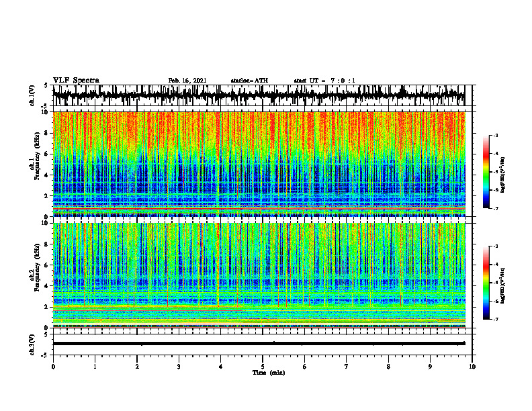Select the ch.1 spectrogram colorbar

pyautogui.click(x=486, y=172)
